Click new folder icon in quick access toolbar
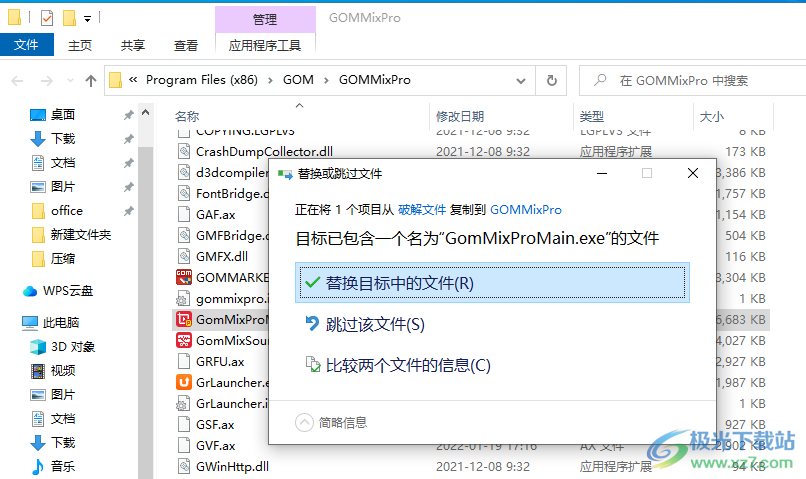The height and width of the screenshot is (479, 806). tap(69, 19)
